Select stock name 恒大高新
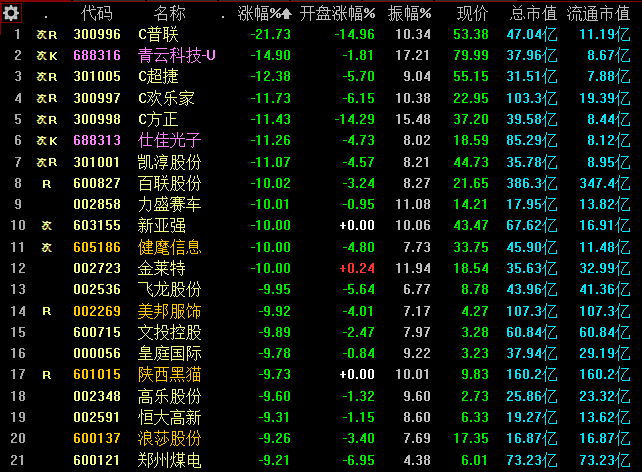 pyautogui.click(x=170, y=418)
